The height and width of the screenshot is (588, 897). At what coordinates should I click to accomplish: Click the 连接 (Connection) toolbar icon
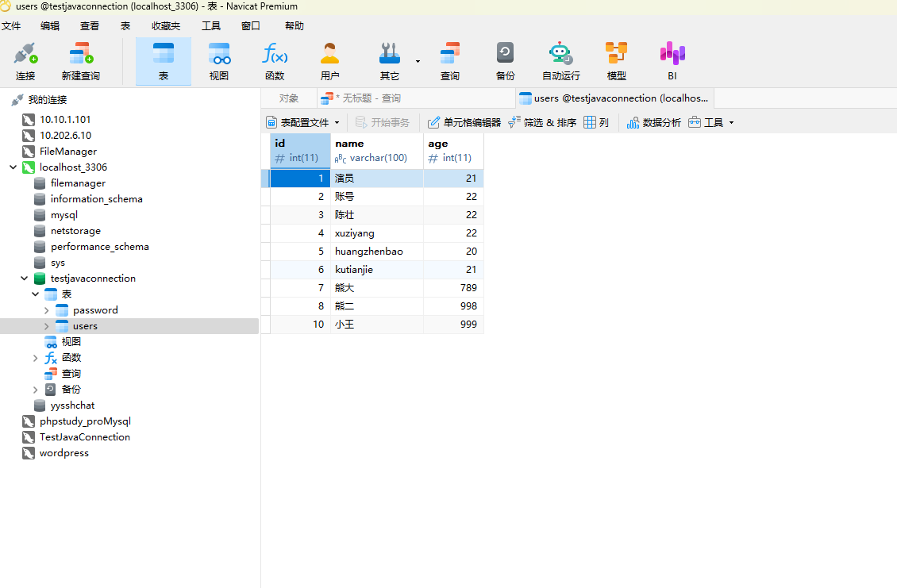(25, 61)
